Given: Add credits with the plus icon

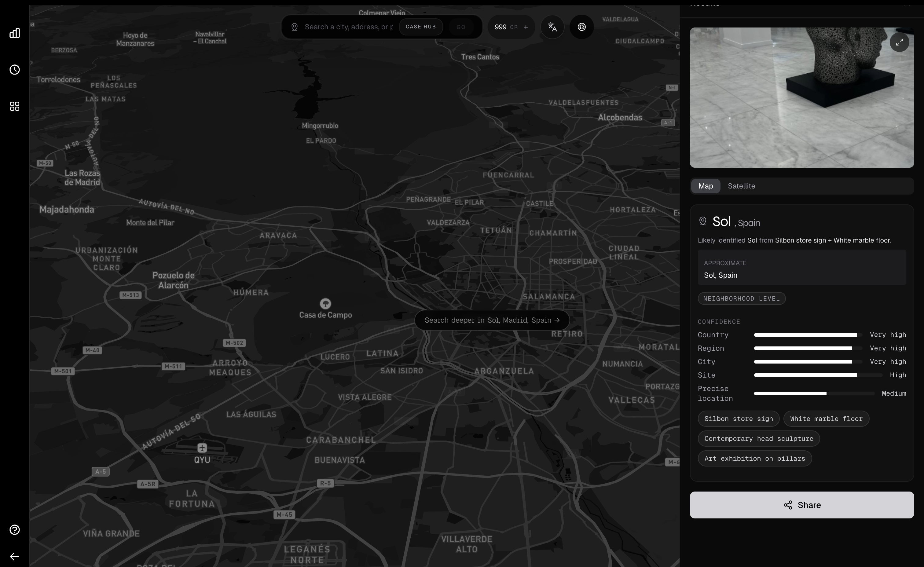Looking at the screenshot, I should [526, 27].
